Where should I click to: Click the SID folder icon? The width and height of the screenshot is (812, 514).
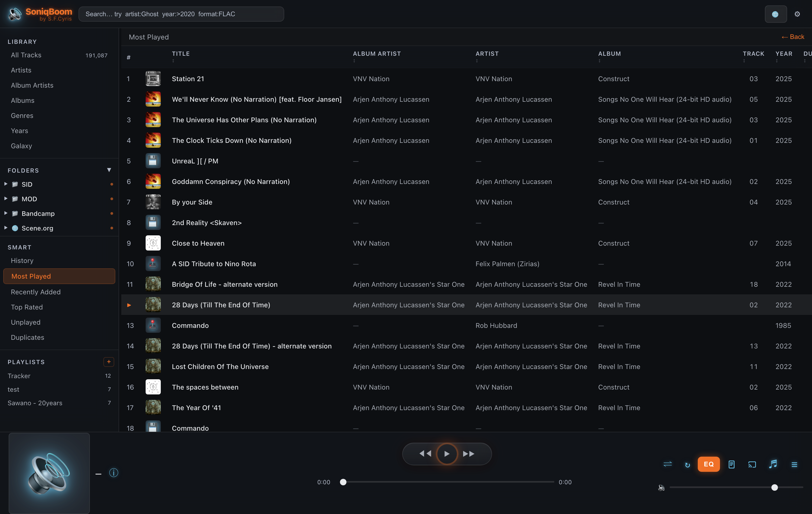coord(15,184)
